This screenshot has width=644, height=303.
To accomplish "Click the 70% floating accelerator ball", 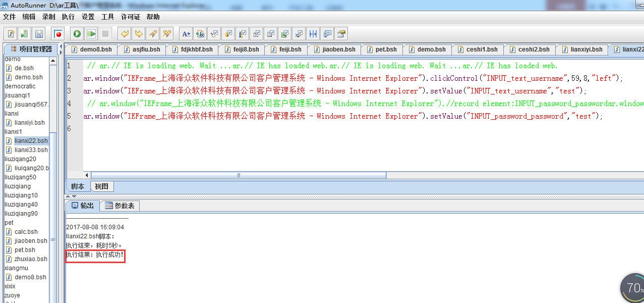I will [x=632, y=288].
